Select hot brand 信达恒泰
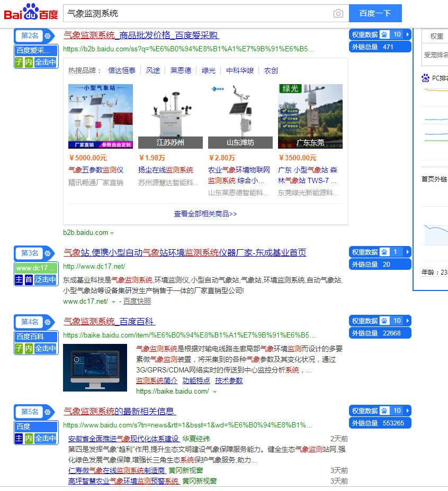 click(122, 70)
